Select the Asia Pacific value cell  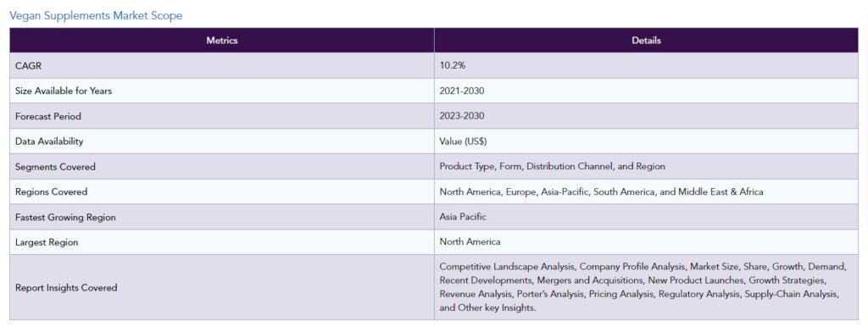646,217
